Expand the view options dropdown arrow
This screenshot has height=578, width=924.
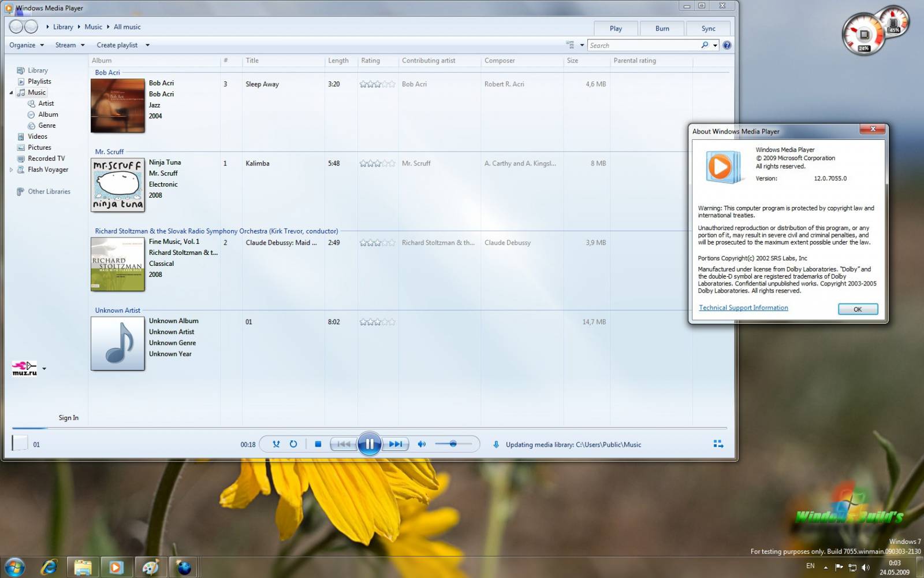click(x=582, y=45)
